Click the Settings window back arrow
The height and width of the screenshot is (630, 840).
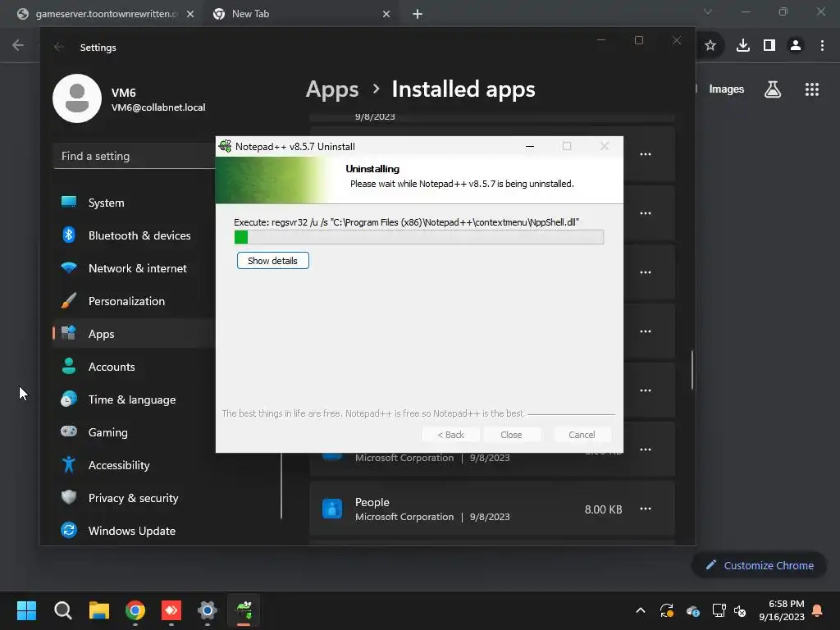click(59, 47)
